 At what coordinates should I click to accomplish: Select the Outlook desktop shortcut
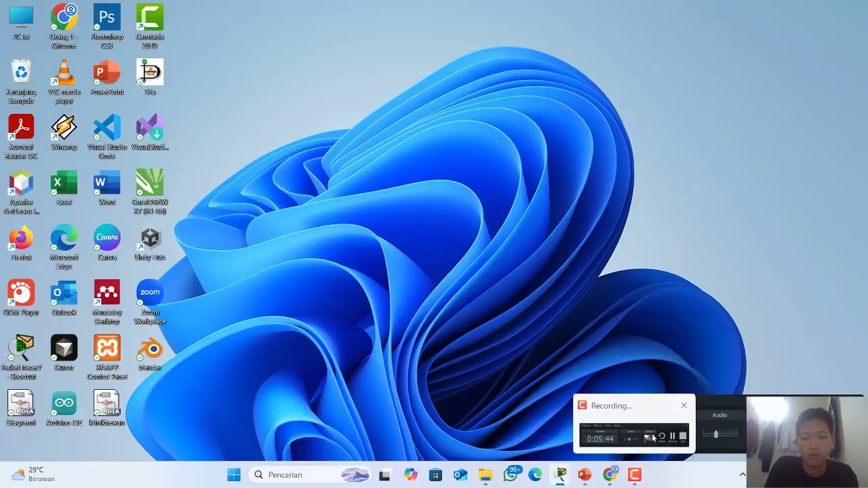(64, 298)
